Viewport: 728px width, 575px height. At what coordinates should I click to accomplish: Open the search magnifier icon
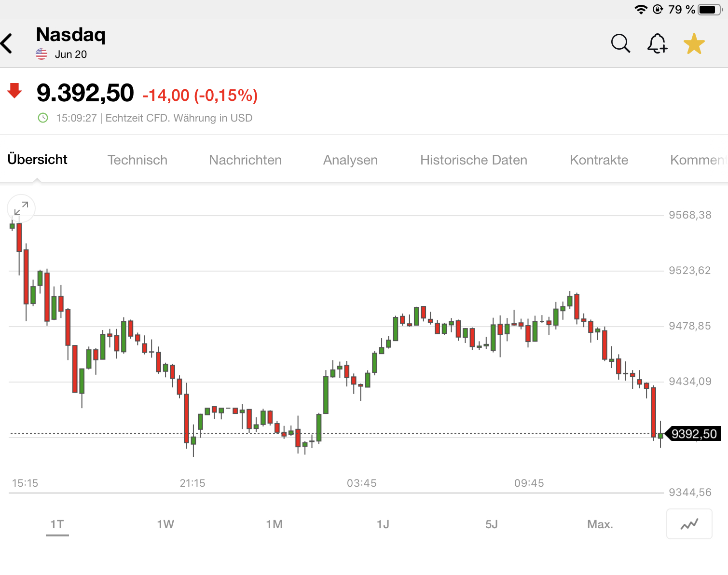620,43
